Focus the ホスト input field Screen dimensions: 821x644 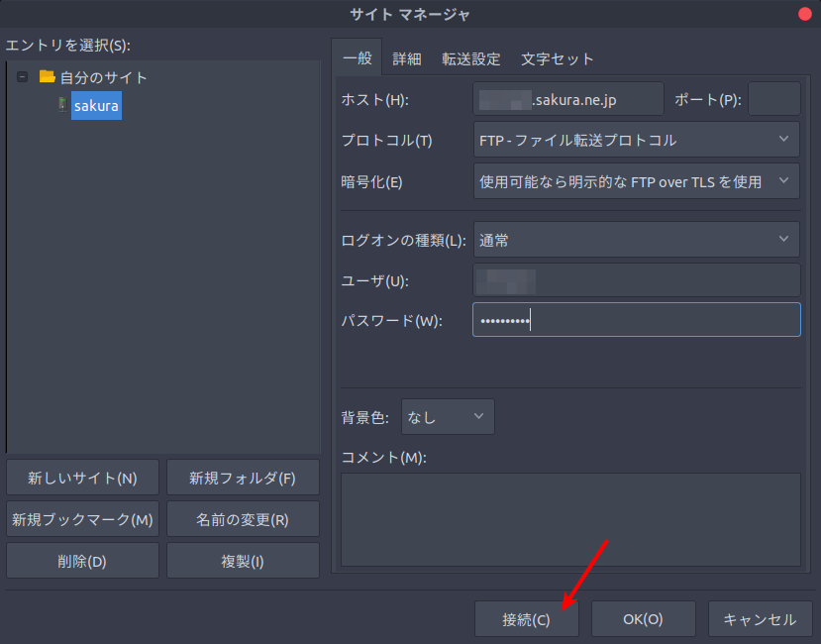567,98
